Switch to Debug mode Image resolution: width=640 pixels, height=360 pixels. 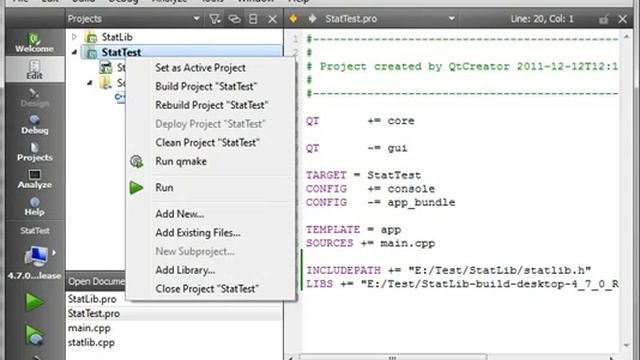coord(34,124)
